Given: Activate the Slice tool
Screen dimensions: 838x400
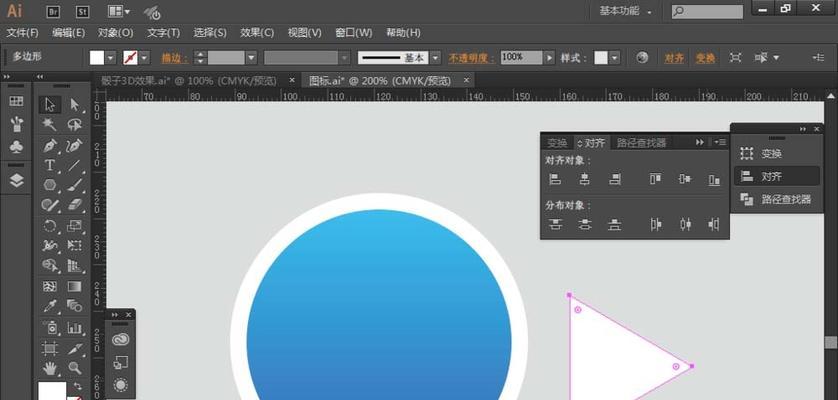Looking at the screenshot, I should click(74, 348).
